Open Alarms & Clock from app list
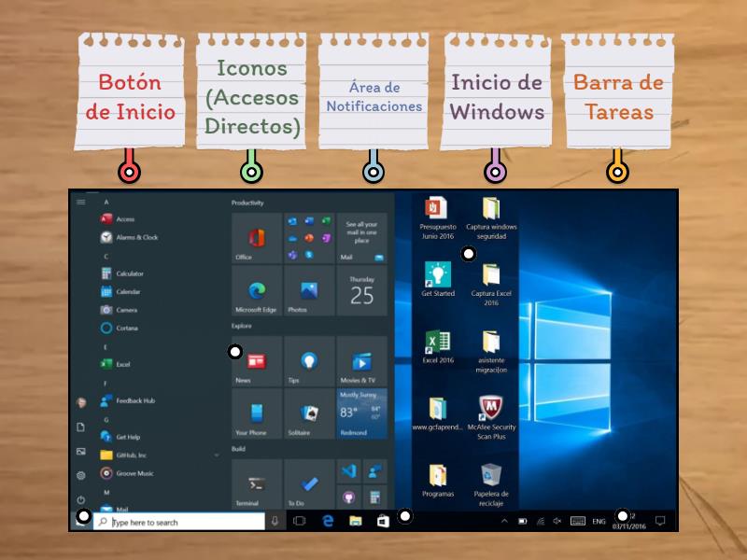 tap(129, 237)
